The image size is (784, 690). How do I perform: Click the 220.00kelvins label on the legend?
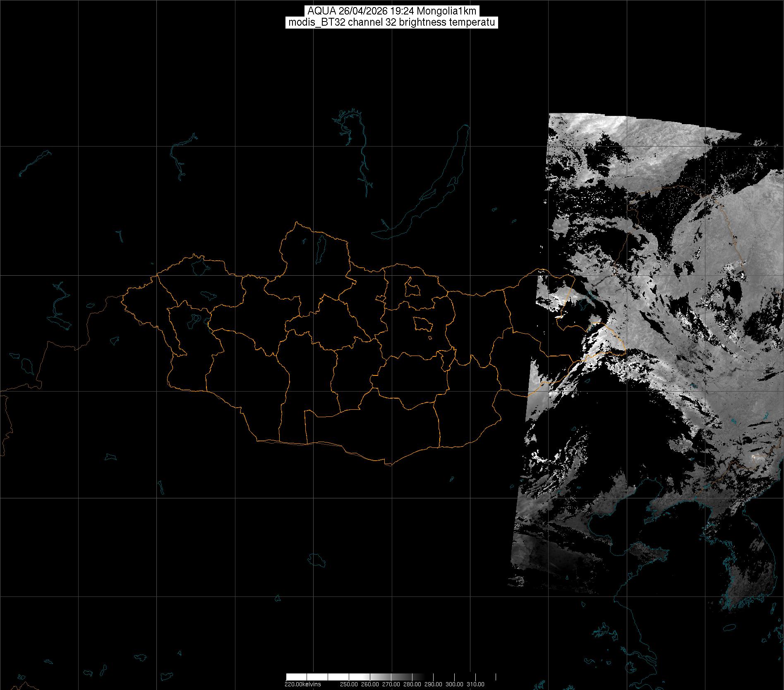(302, 684)
